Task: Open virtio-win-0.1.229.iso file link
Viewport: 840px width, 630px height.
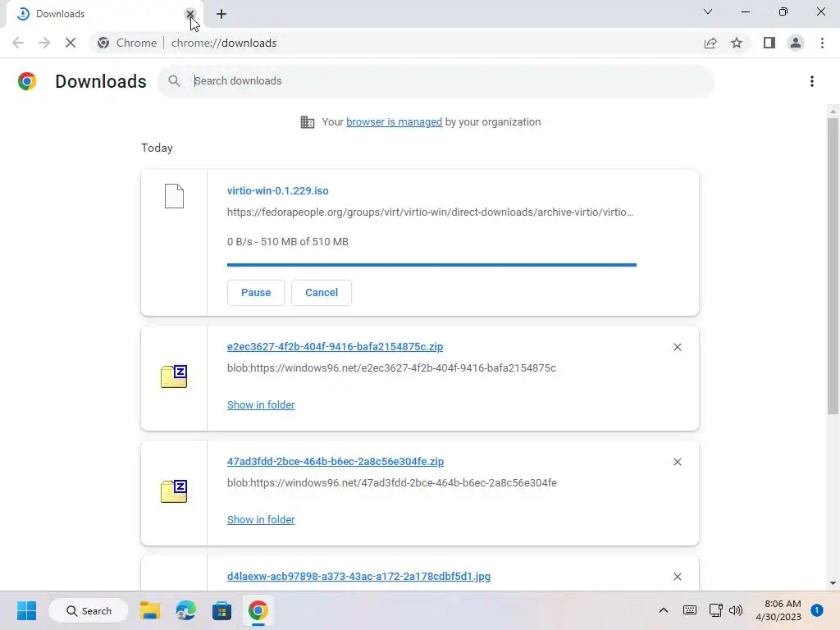Action: coord(277,190)
